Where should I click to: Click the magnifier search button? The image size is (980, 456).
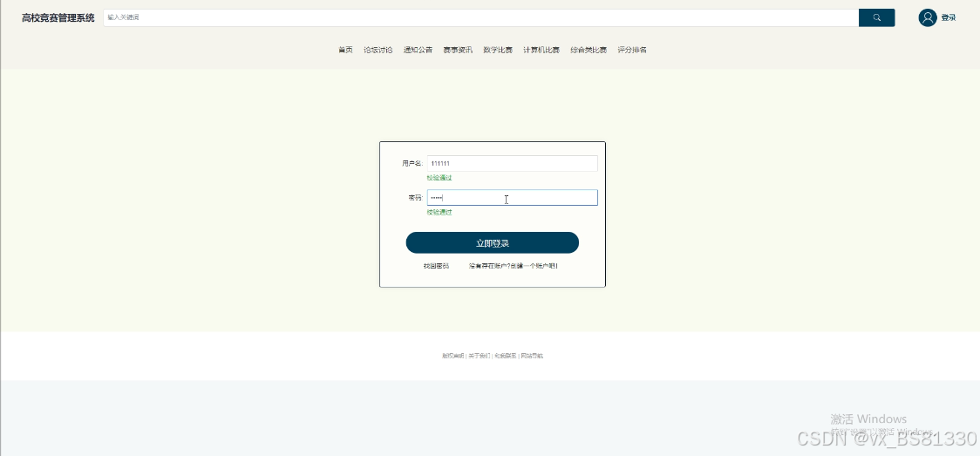point(876,17)
